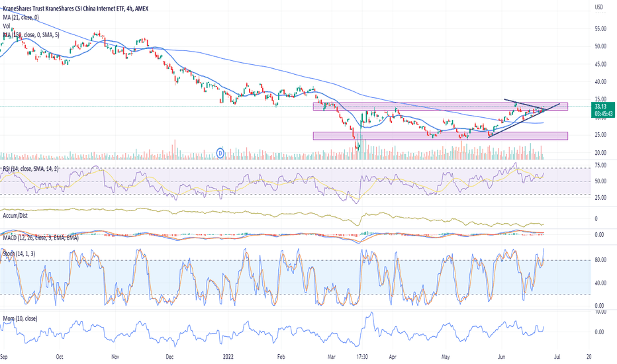
Task: Select the lower purple support zone rectangle
Action: [x=440, y=136]
